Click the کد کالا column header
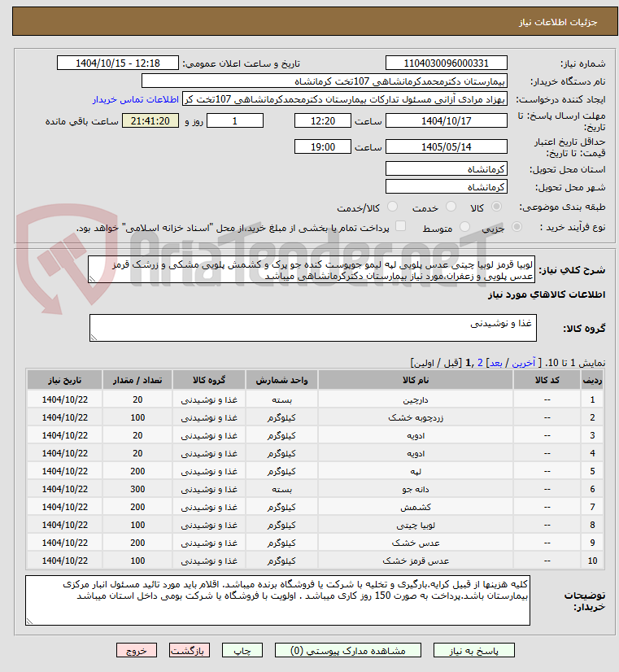The image size is (619, 672). [x=547, y=380]
